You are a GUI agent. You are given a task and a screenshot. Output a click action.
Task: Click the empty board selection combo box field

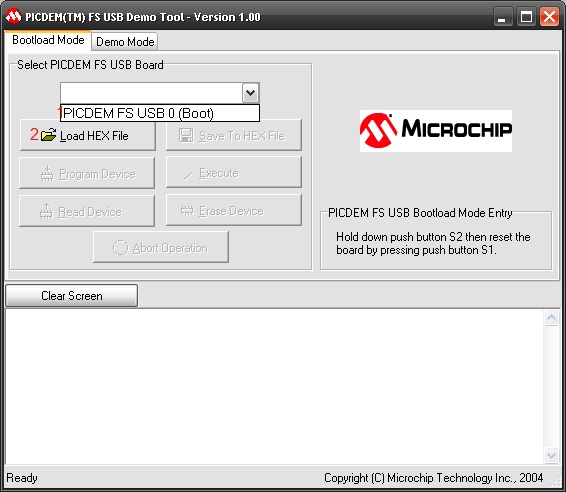152,93
